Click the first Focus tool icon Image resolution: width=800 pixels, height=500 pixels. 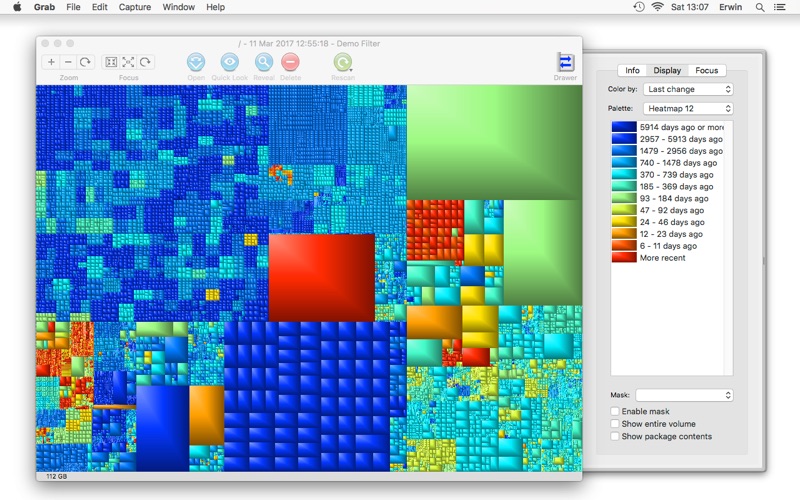point(111,62)
